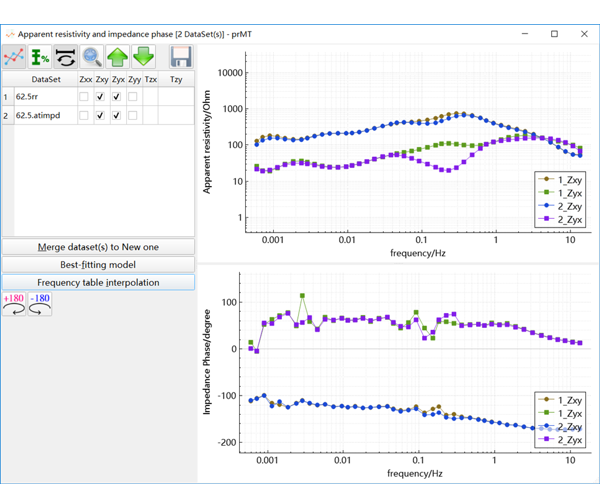Check Zyy for dataset 62.5rr
This screenshot has height=500, width=600.
coord(133,97)
